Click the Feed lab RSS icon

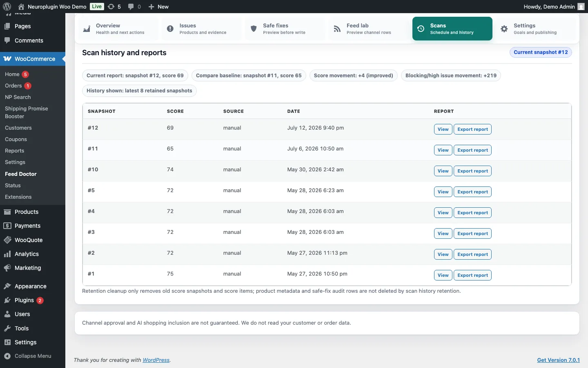pyautogui.click(x=337, y=29)
